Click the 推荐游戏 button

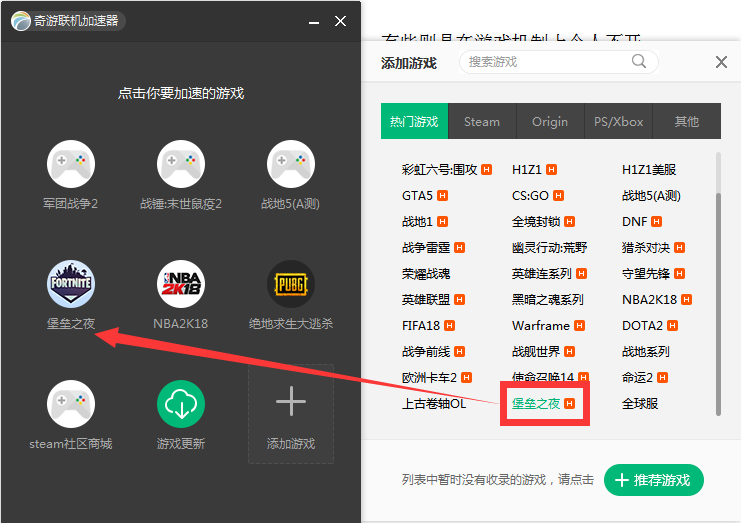pos(654,480)
